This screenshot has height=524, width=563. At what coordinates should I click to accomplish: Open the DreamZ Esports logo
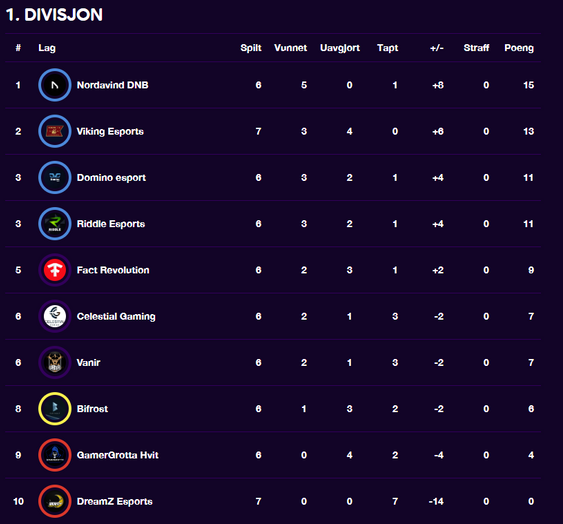[x=55, y=501]
